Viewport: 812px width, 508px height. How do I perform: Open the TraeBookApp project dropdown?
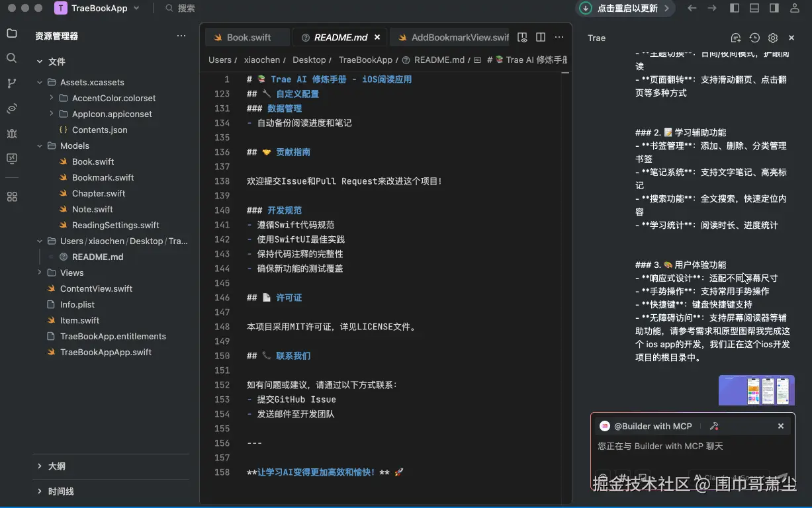[97, 8]
